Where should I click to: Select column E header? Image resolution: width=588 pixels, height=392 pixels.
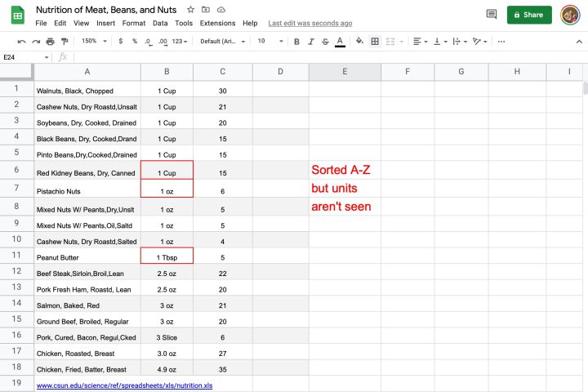345,72
